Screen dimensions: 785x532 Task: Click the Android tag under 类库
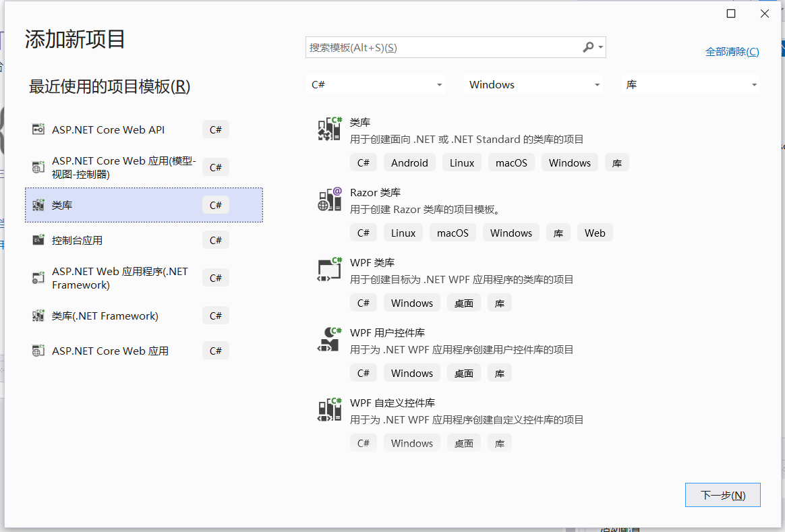[x=409, y=162]
